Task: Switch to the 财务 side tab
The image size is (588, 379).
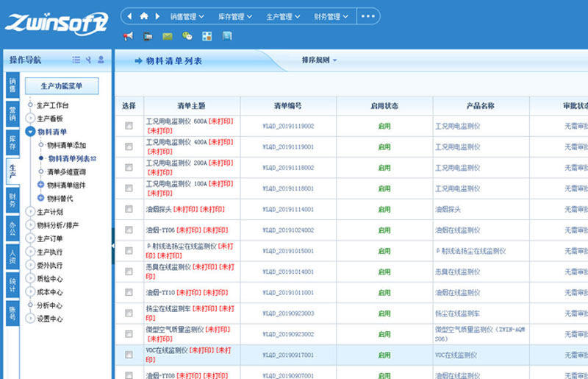Action: click(12, 199)
